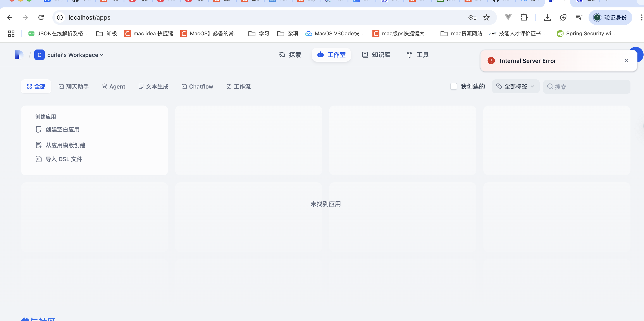Dismiss the Internal Server Error toast
This screenshot has width=644, height=321.
point(626,61)
